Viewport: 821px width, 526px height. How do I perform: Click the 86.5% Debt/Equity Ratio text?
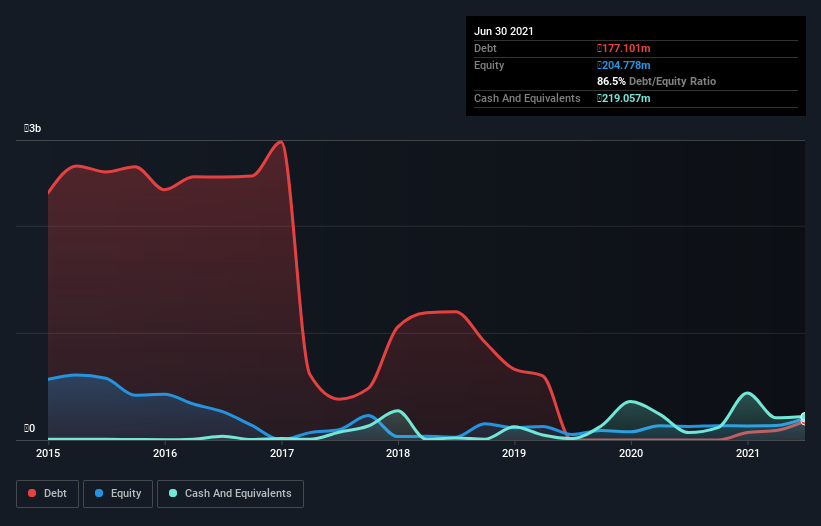[x=657, y=81]
